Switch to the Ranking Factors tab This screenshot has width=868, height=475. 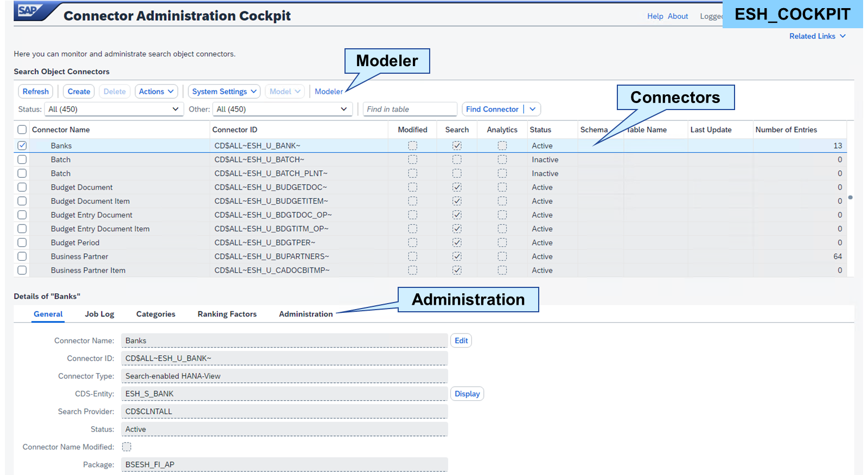point(227,314)
